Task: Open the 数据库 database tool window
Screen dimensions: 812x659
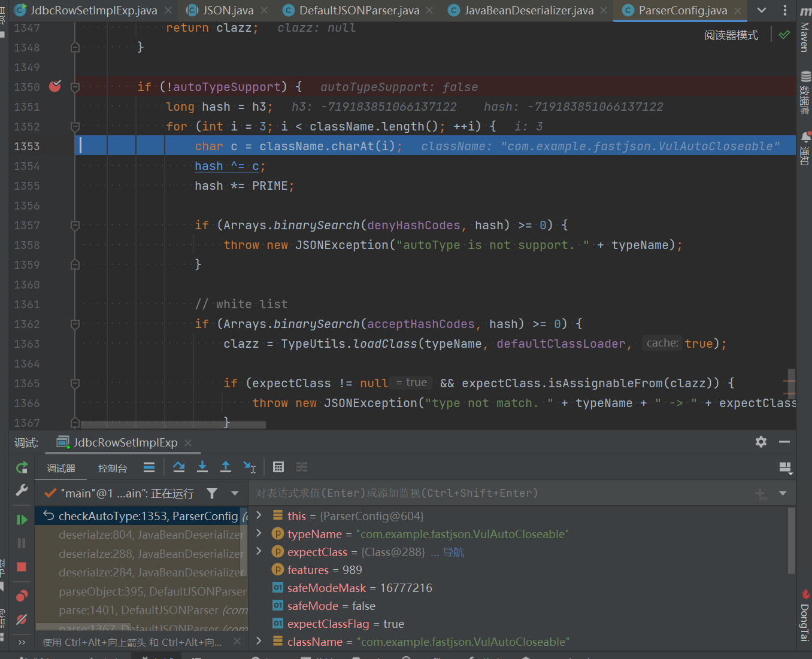Action: pyautogui.click(x=805, y=93)
